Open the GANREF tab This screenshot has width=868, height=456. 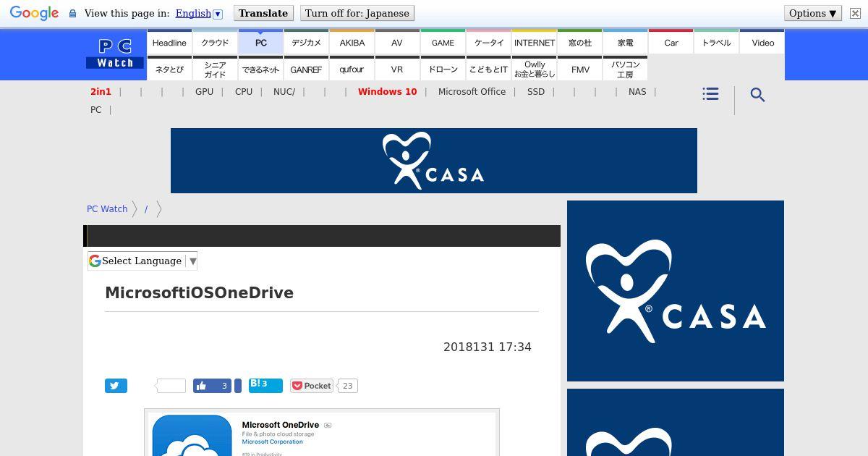pos(306,69)
